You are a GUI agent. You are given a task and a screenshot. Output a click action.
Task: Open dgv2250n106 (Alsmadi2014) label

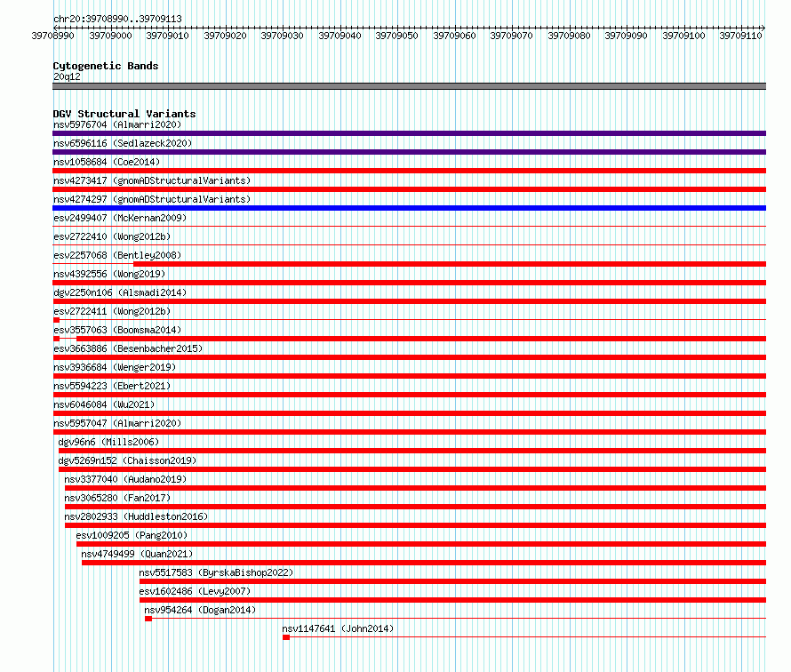click(x=120, y=292)
